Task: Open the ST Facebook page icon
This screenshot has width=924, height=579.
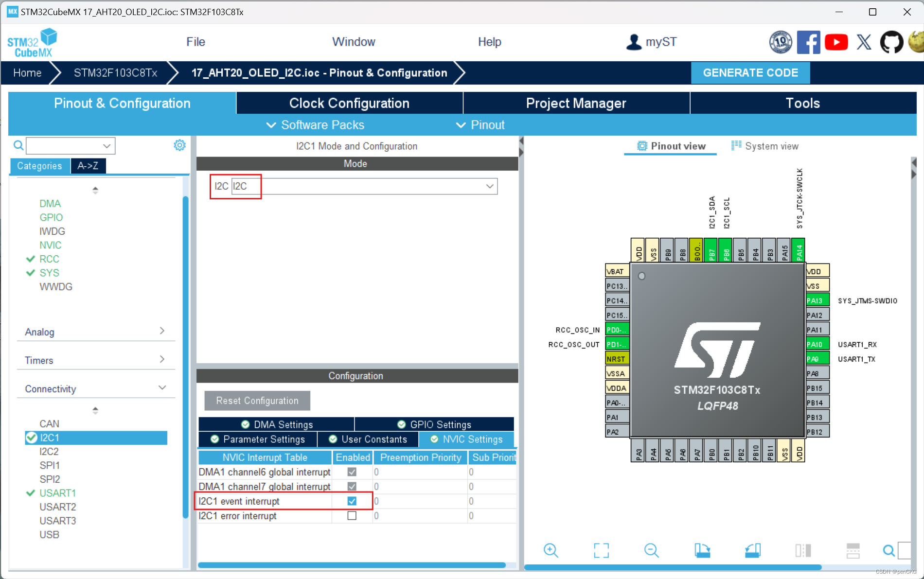Action: coord(808,42)
